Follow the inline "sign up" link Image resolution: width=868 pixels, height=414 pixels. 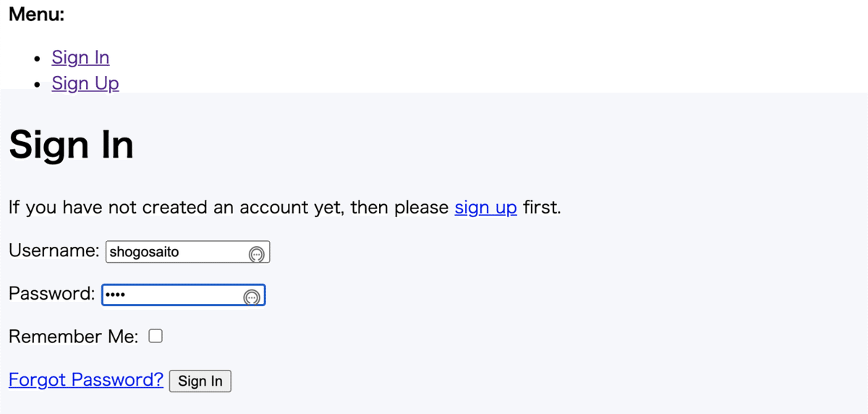click(x=485, y=208)
